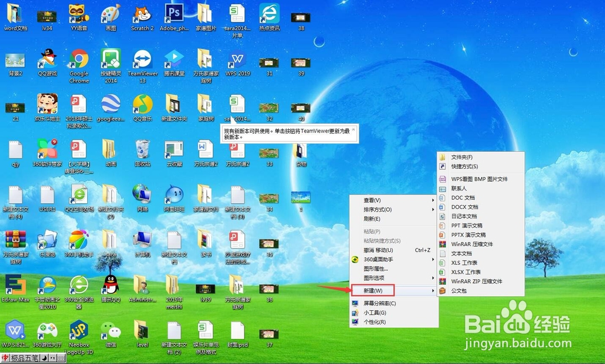
Task: Open the soft keyboard from the IME bar
Action: [x=61, y=358]
